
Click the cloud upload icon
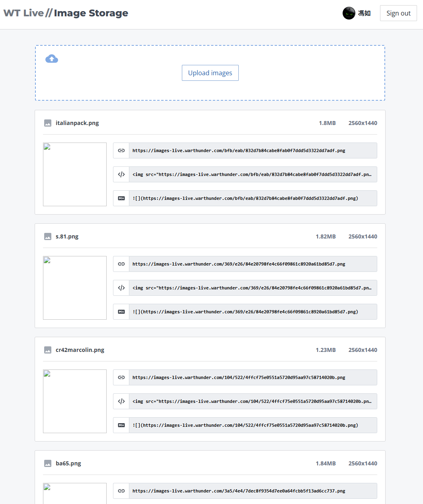[x=52, y=59]
